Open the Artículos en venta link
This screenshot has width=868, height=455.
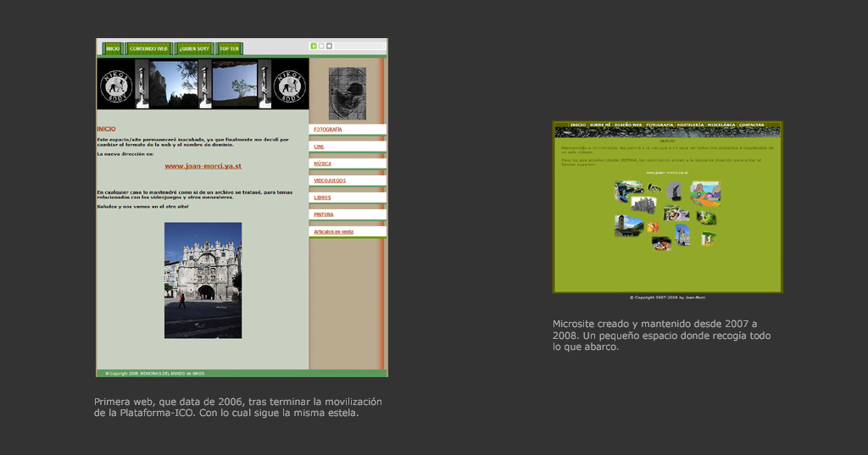tap(334, 231)
